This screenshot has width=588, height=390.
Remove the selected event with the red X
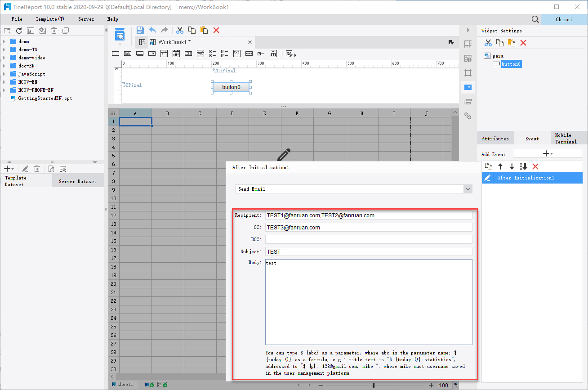(535, 166)
